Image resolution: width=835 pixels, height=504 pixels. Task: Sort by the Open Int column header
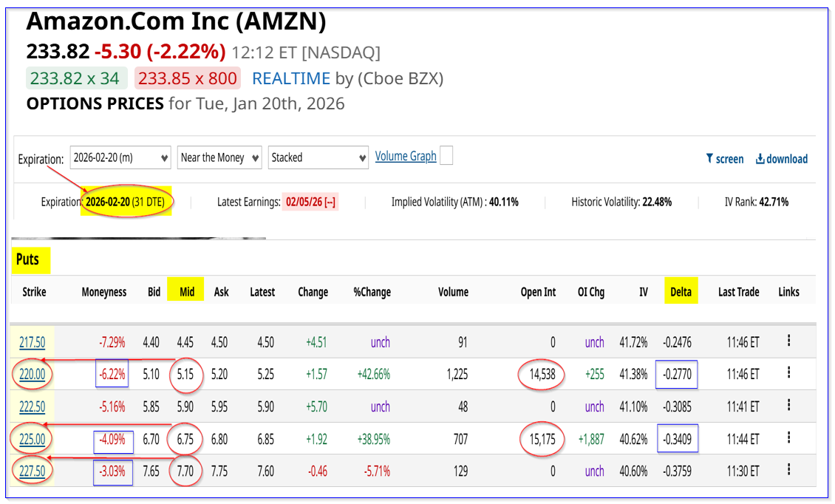538,292
